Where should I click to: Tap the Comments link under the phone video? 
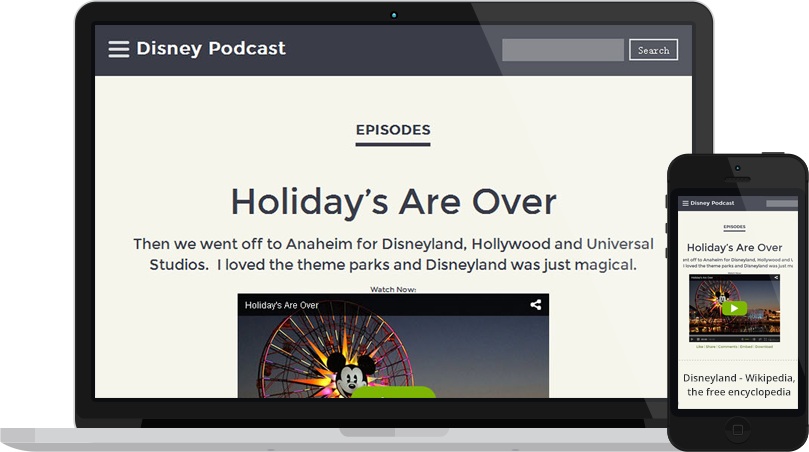pyautogui.click(x=727, y=347)
